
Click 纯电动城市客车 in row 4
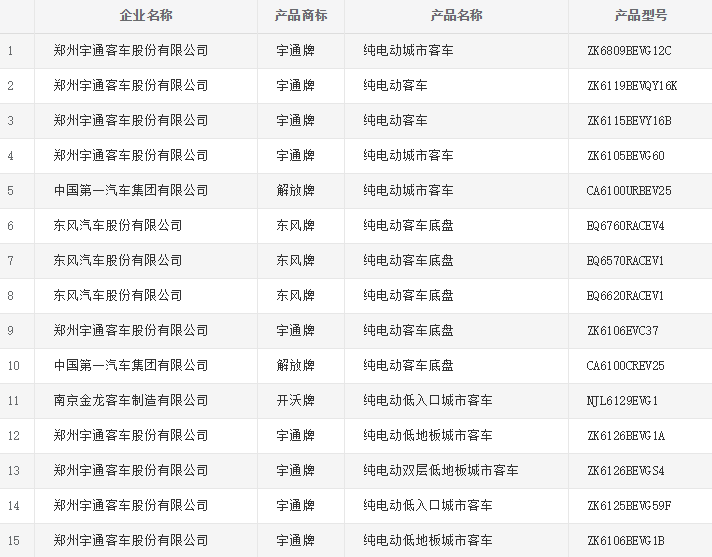pyautogui.click(x=408, y=155)
